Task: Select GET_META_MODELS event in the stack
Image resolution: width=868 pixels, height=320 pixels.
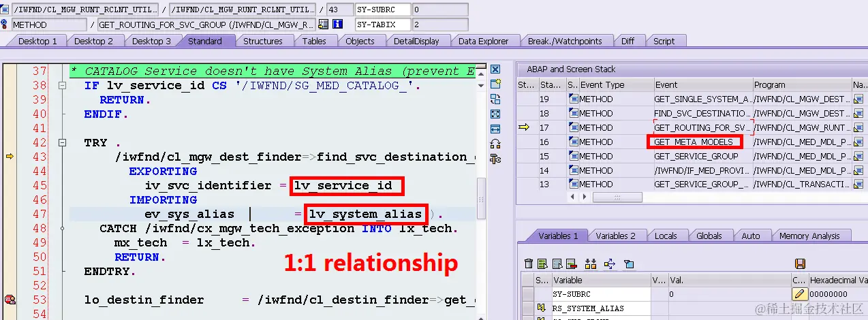Action: pyautogui.click(x=694, y=142)
